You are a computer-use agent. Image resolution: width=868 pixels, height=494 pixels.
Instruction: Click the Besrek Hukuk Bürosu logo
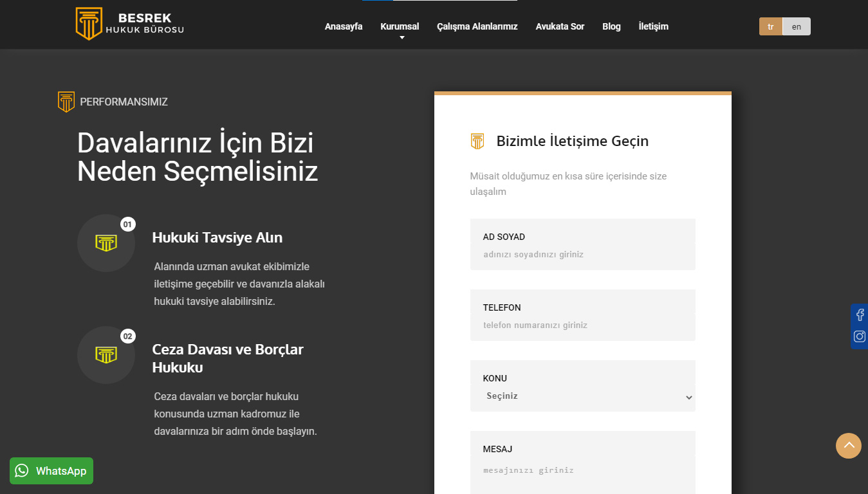point(130,24)
